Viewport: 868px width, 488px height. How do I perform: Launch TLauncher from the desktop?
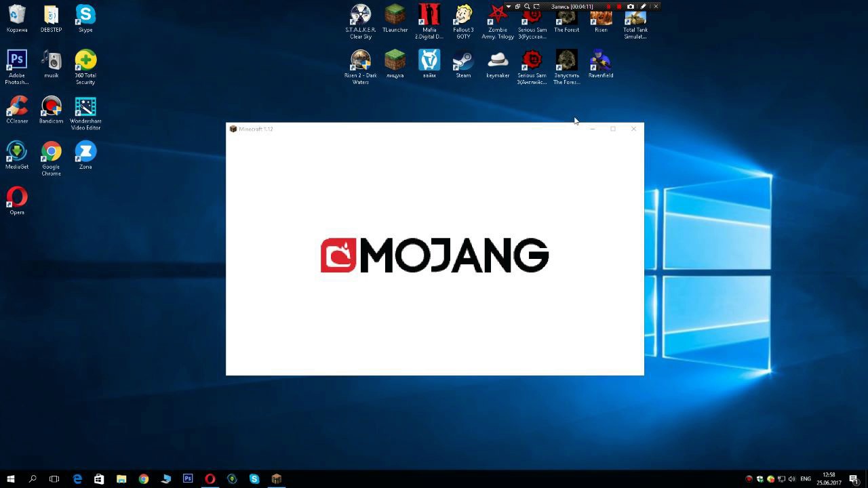395,18
